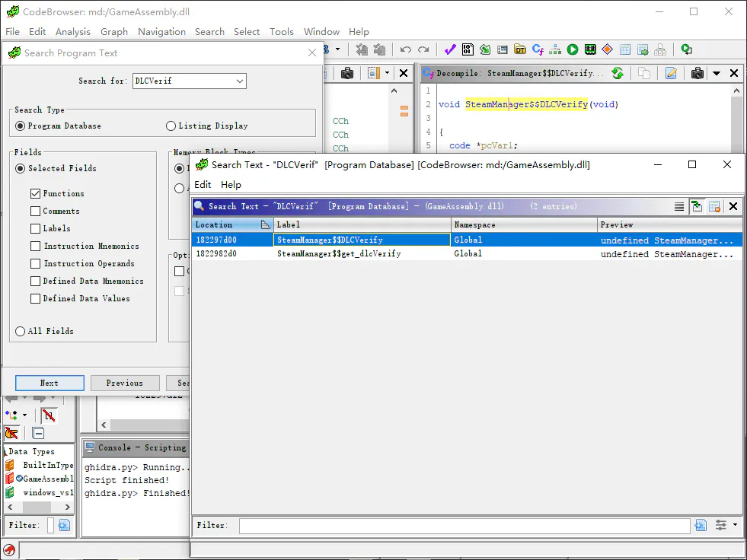Open the Data Type Manager toolbar icon

520,49
